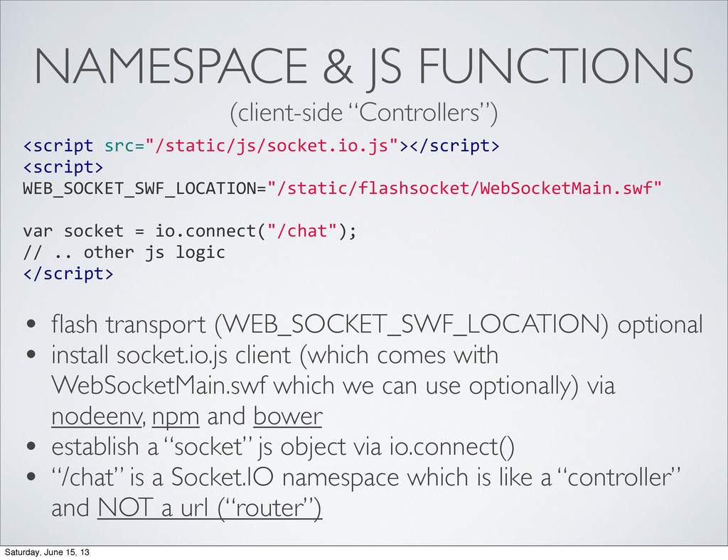The width and height of the screenshot is (728, 560).
Task: Click the 'install socket.io.js client' bullet line
Action: (275, 355)
